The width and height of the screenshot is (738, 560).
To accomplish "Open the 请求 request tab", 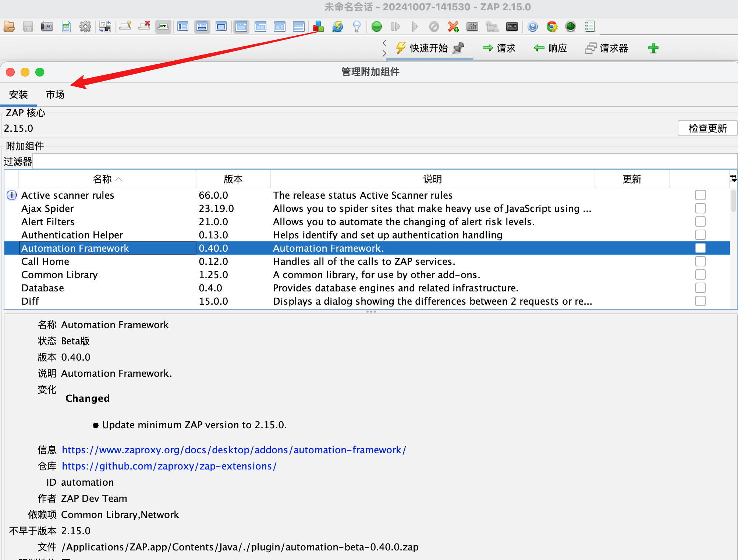I will pyautogui.click(x=499, y=48).
